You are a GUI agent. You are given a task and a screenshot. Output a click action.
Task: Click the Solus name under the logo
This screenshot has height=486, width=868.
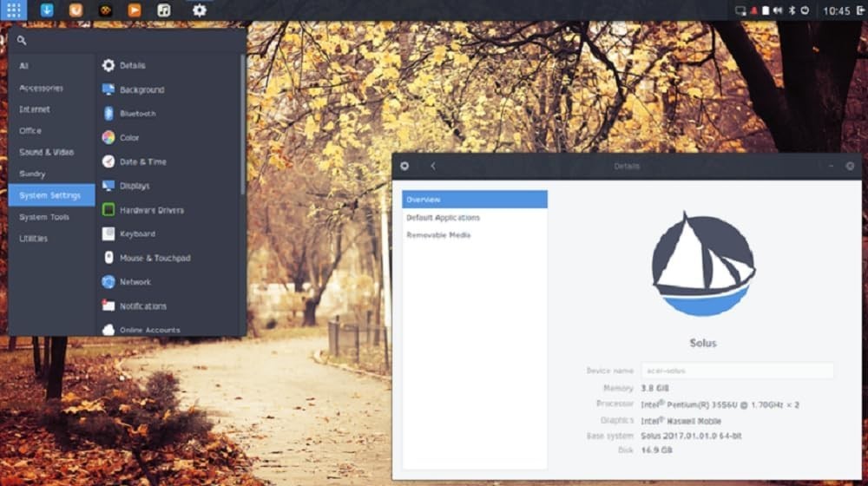coord(703,343)
